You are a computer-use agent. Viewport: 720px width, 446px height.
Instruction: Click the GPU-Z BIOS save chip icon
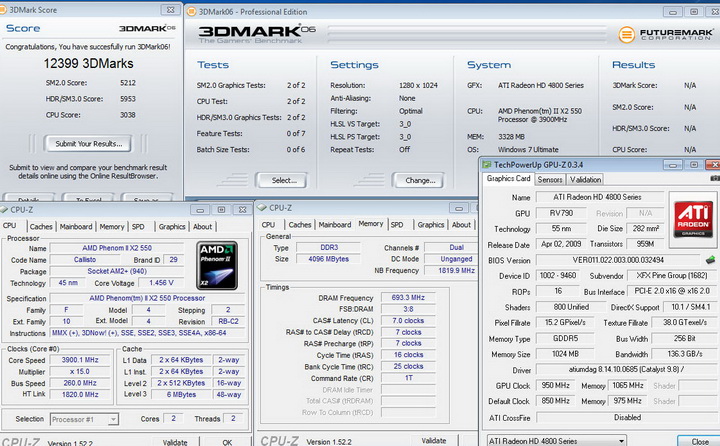coord(710,260)
